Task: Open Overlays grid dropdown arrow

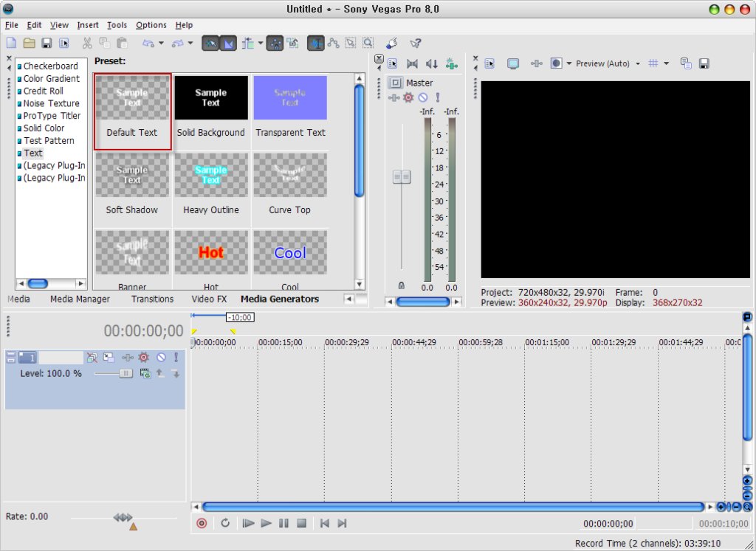Action: (x=667, y=63)
